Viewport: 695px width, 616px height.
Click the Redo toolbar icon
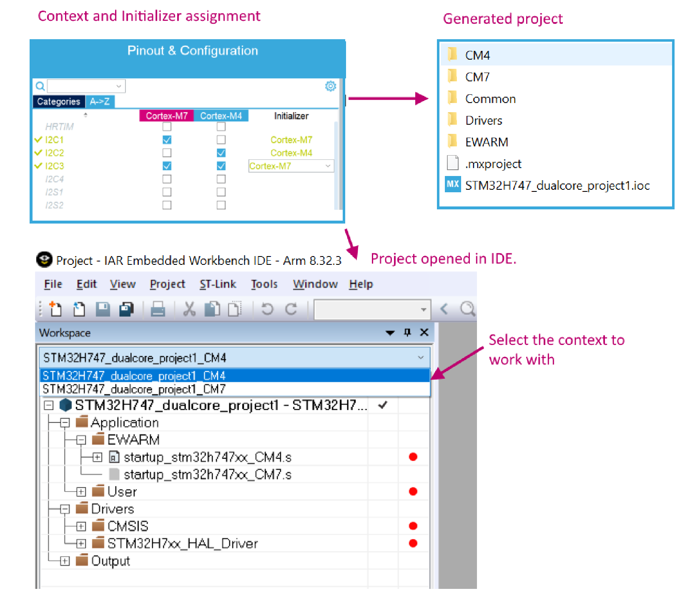tap(291, 309)
